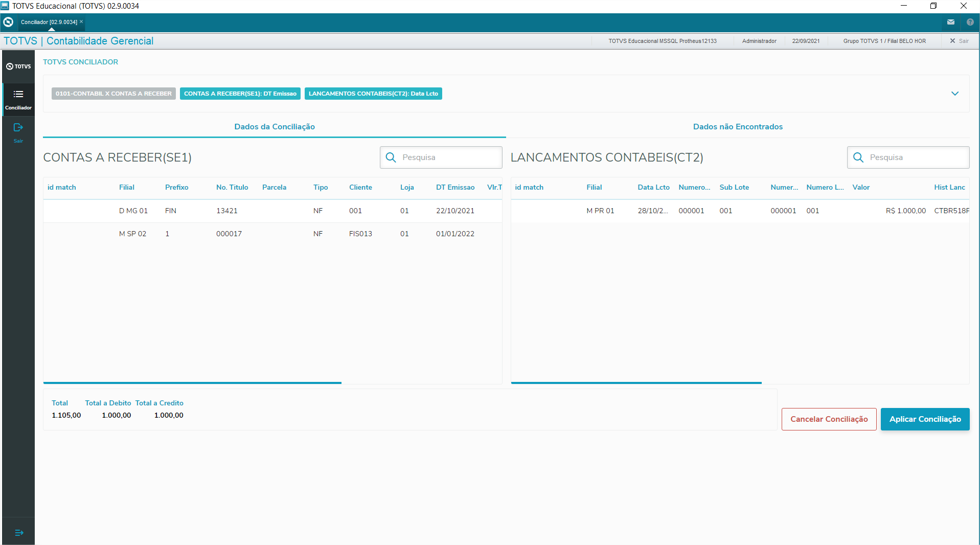Click the 22/10/2021 emission date cell
Screen dimensions: 980x545
(x=455, y=211)
